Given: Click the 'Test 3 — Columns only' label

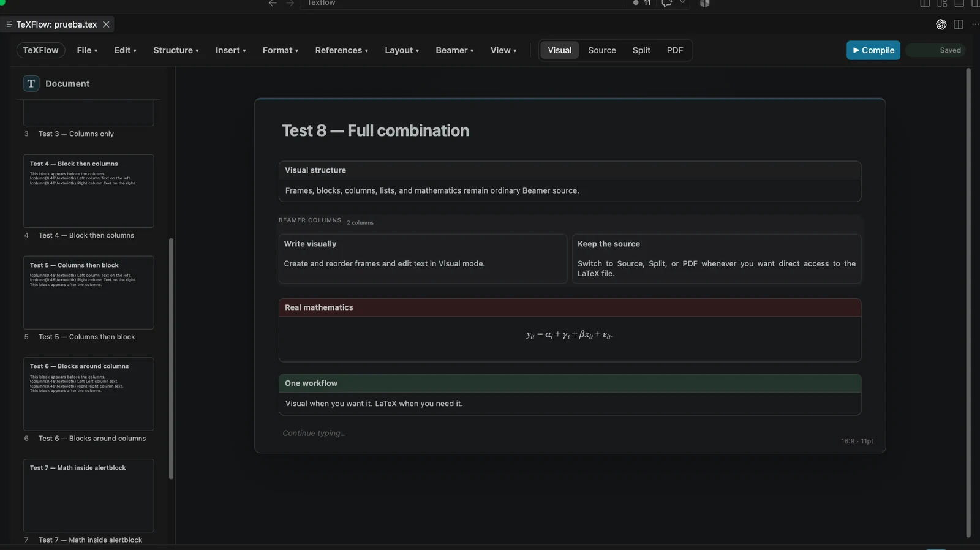Looking at the screenshot, I should [x=76, y=134].
